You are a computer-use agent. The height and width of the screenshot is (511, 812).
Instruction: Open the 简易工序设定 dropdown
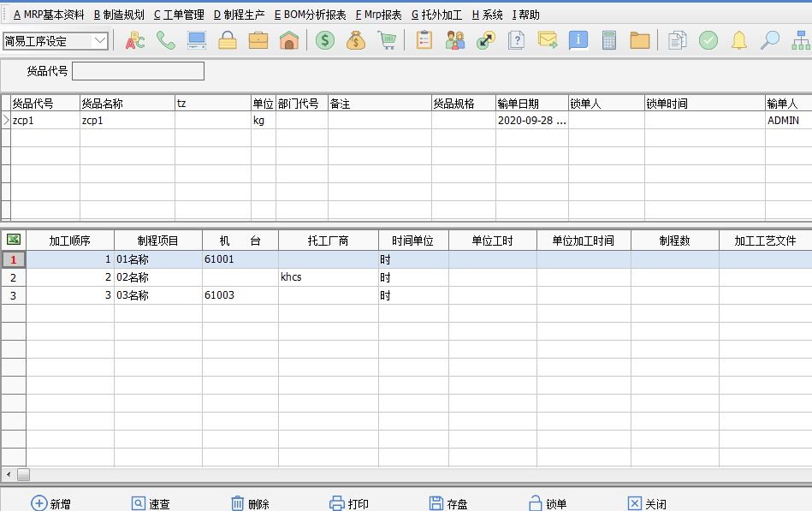[100, 41]
